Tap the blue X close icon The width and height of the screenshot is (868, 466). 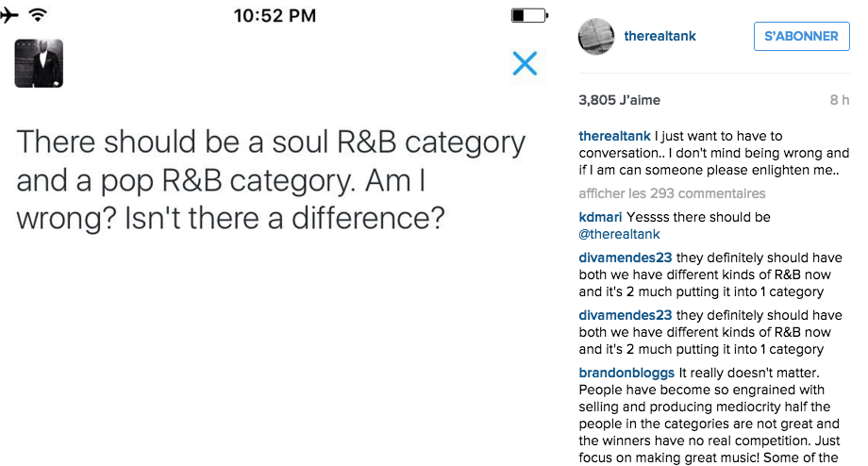click(525, 63)
